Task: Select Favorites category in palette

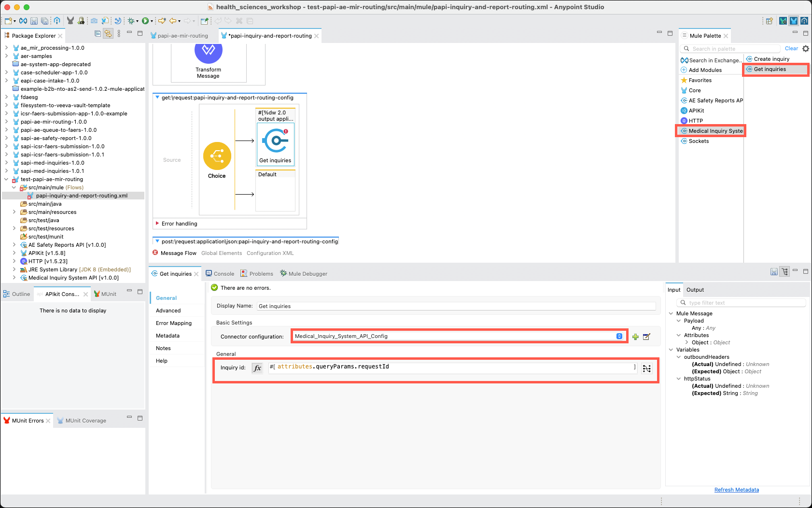Action: tap(696, 80)
